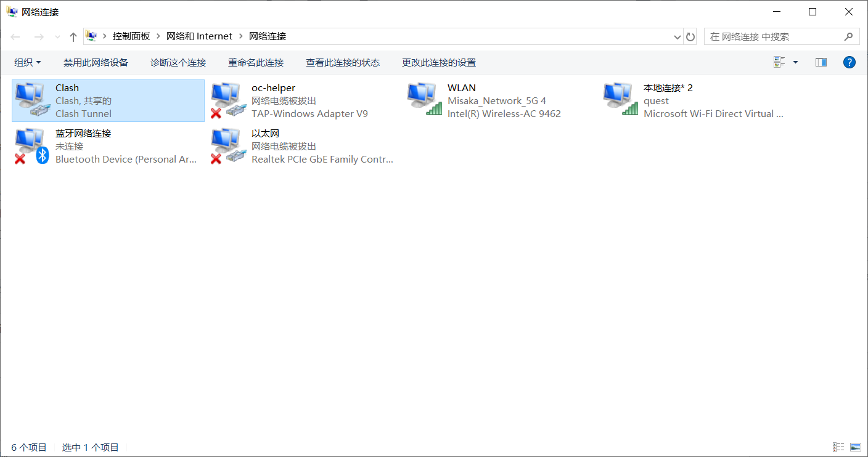Click the location icon in address bar
Screen dimensions: 868x457
92,36
